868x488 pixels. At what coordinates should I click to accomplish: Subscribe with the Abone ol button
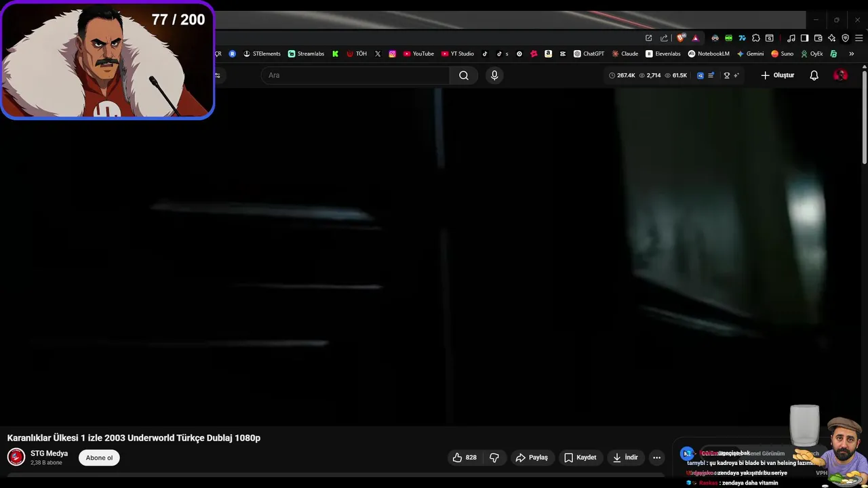pos(99,457)
